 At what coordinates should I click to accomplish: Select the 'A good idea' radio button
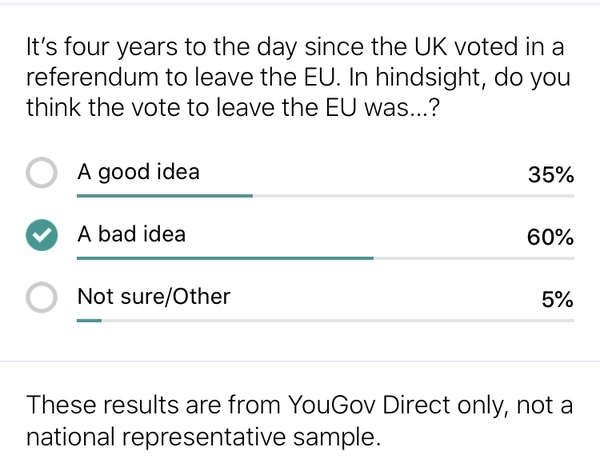[x=41, y=174]
